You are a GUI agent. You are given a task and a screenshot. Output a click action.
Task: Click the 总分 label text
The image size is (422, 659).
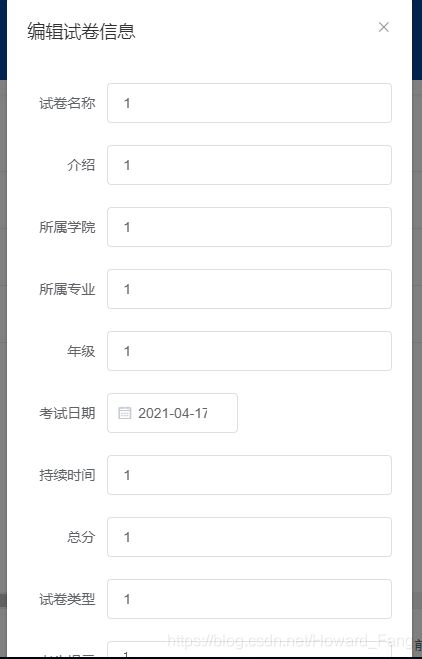pyautogui.click(x=81, y=537)
